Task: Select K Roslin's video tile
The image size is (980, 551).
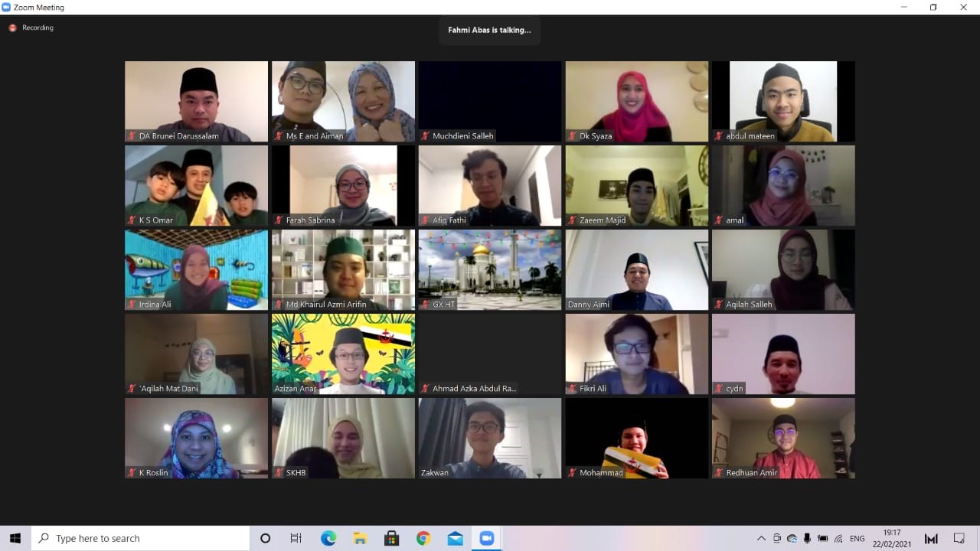Action: point(197,438)
